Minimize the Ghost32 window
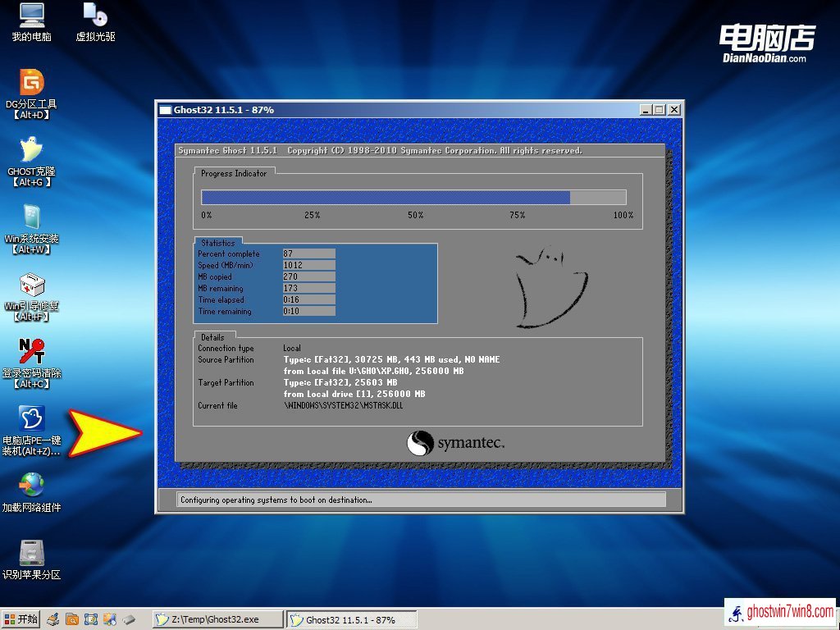Image resolution: width=840 pixels, height=630 pixels. tap(645, 110)
